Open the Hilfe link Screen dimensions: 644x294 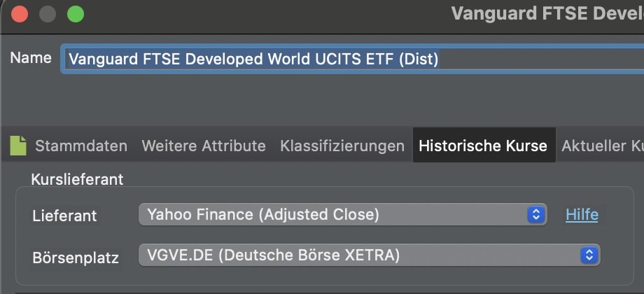582,215
